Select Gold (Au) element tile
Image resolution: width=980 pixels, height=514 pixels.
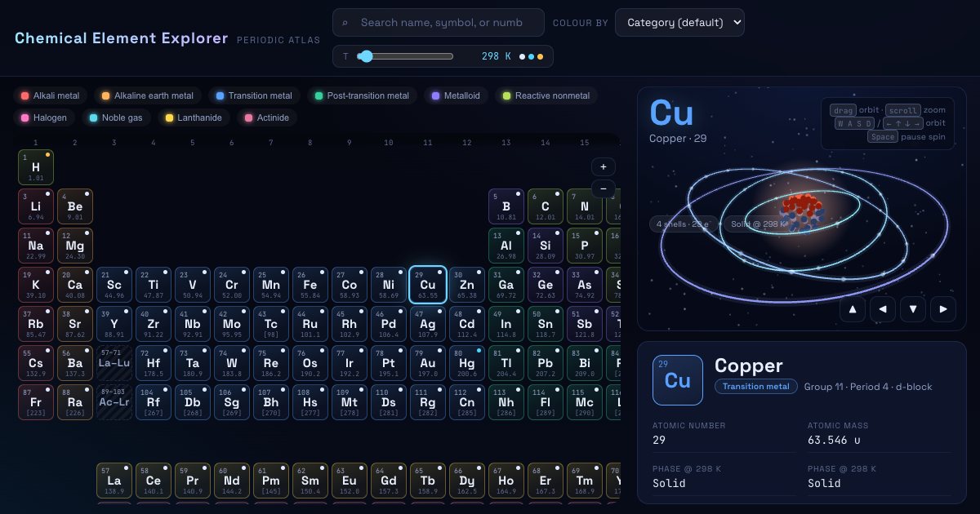(428, 363)
